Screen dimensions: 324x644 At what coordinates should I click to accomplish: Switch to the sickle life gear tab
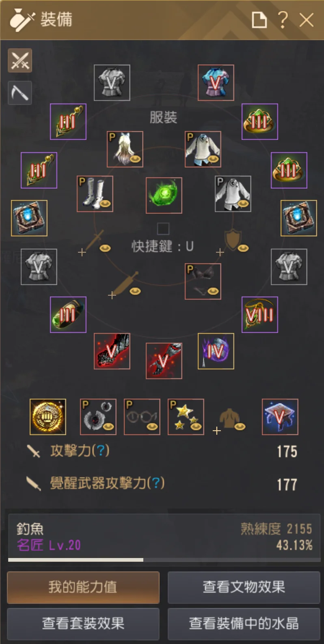click(x=20, y=93)
